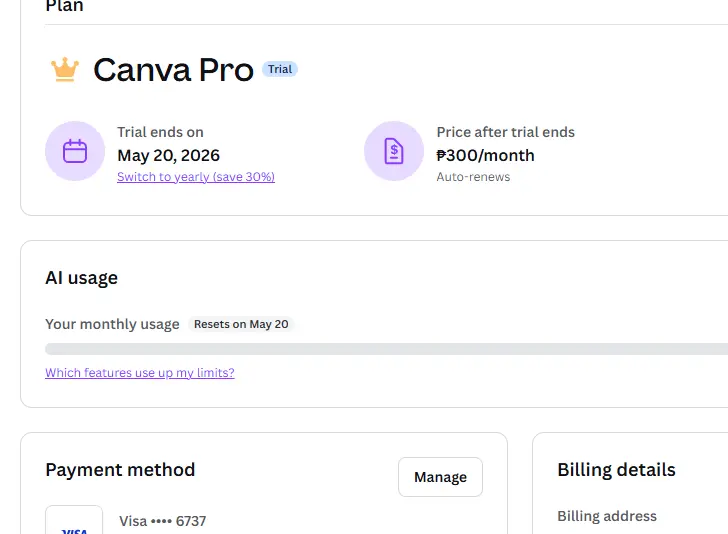Click the monthly AI usage progress bar
728x534 pixels.
point(386,349)
